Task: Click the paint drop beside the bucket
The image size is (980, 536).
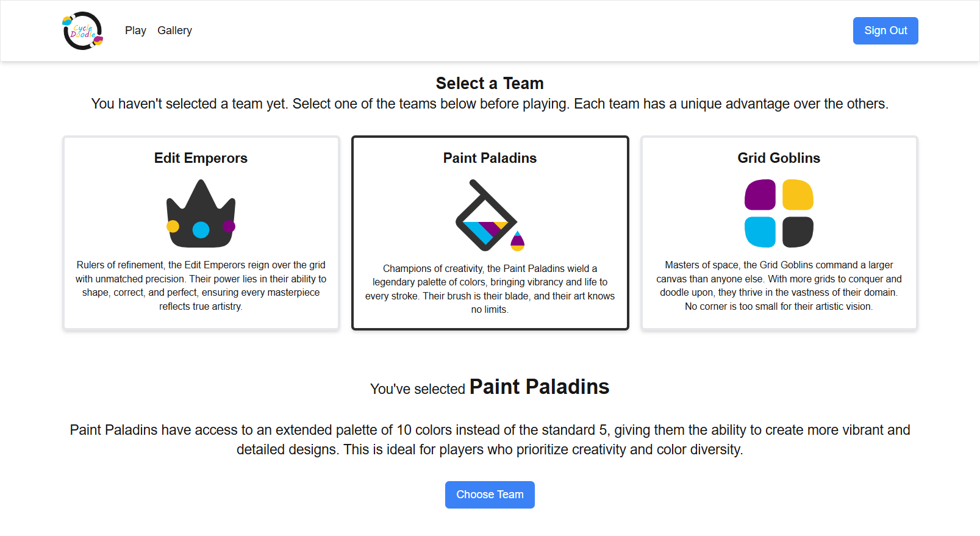Action: pos(517,241)
